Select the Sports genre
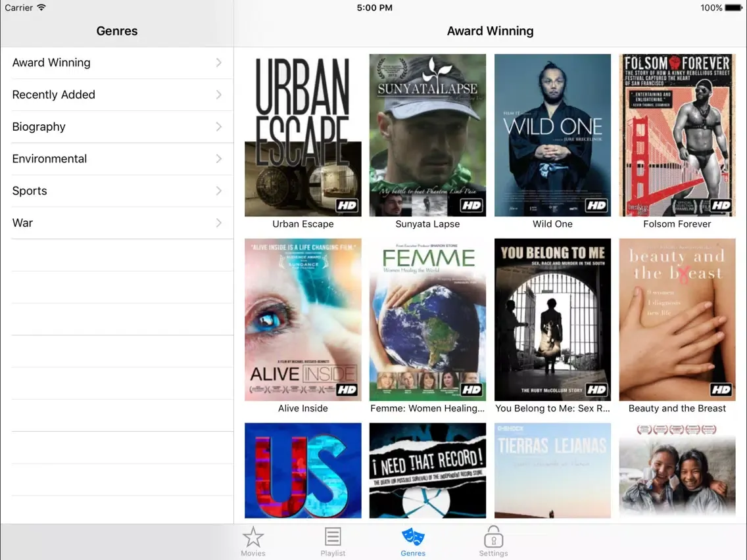 (117, 191)
